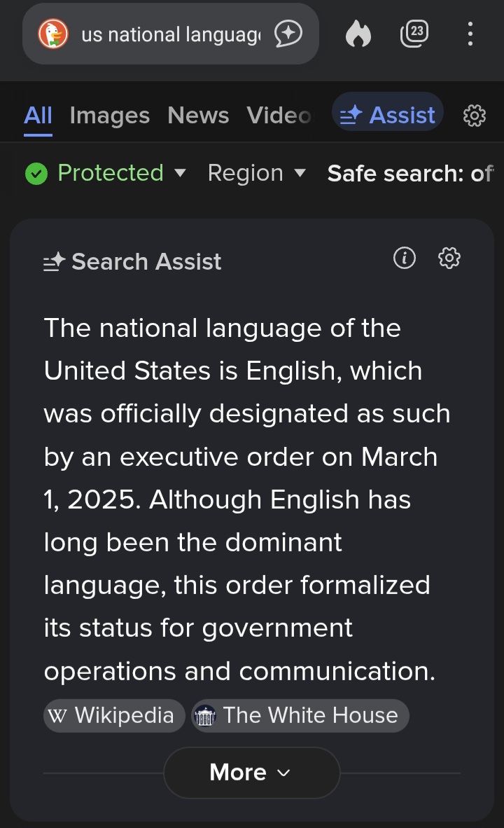
Task: Change the Safe search setting
Action: point(409,173)
